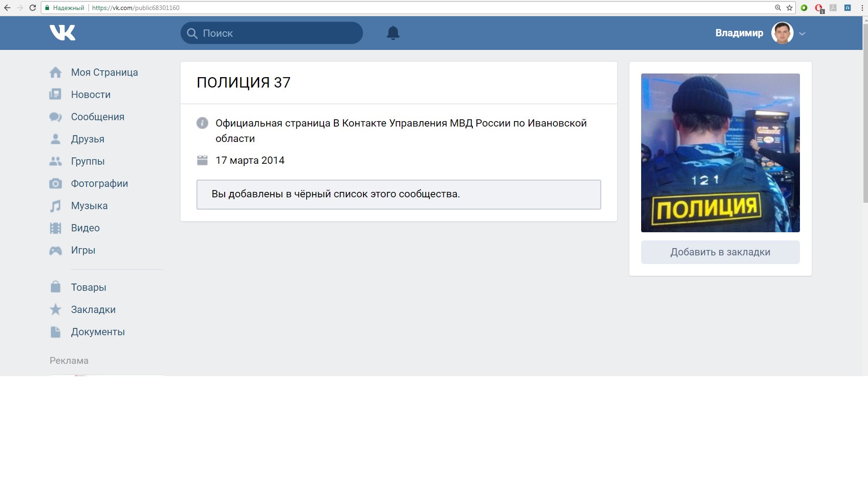Image resolution: width=868 pixels, height=489 pixels.
Task: Click the camera icon beside Фотографии
Action: pos(55,183)
